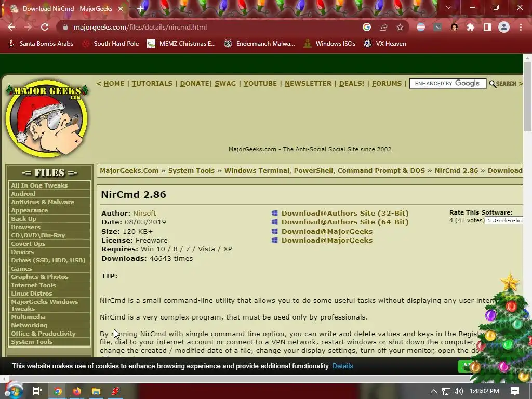This screenshot has height=399, width=532.
Task: Open HOME menu item
Action: [x=114, y=84]
